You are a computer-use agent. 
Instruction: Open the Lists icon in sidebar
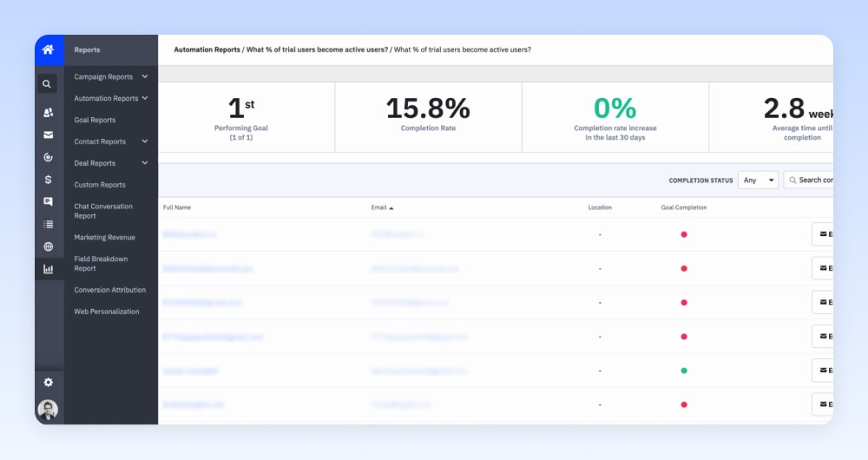click(48, 224)
